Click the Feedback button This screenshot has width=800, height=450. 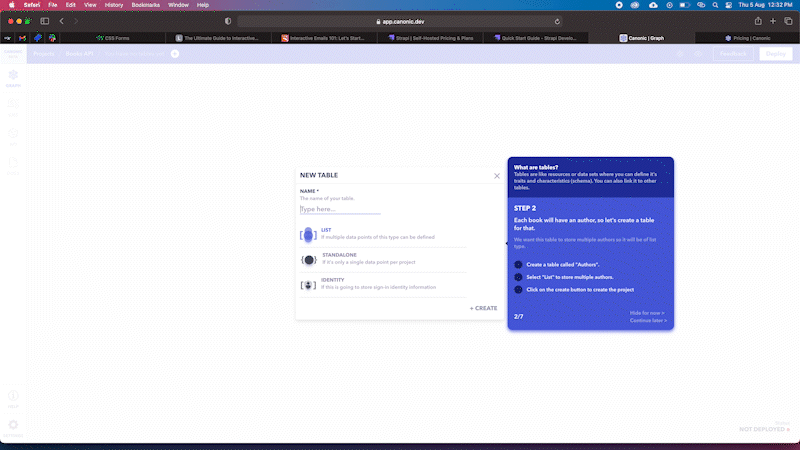(733, 54)
